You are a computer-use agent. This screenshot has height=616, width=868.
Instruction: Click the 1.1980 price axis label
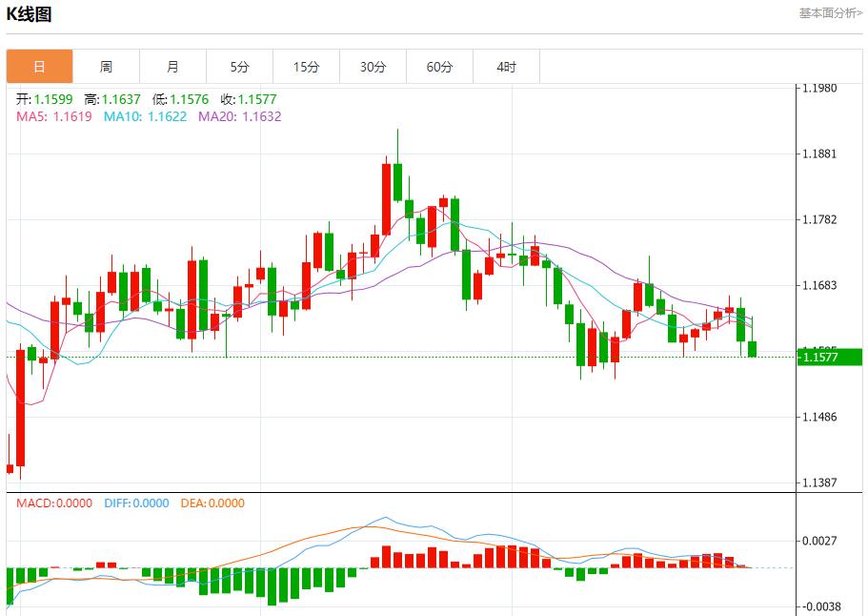[x=820, y=87]
